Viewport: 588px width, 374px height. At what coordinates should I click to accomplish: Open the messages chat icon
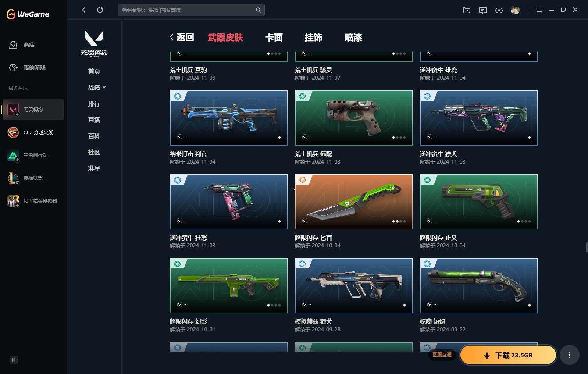[483, 10]
